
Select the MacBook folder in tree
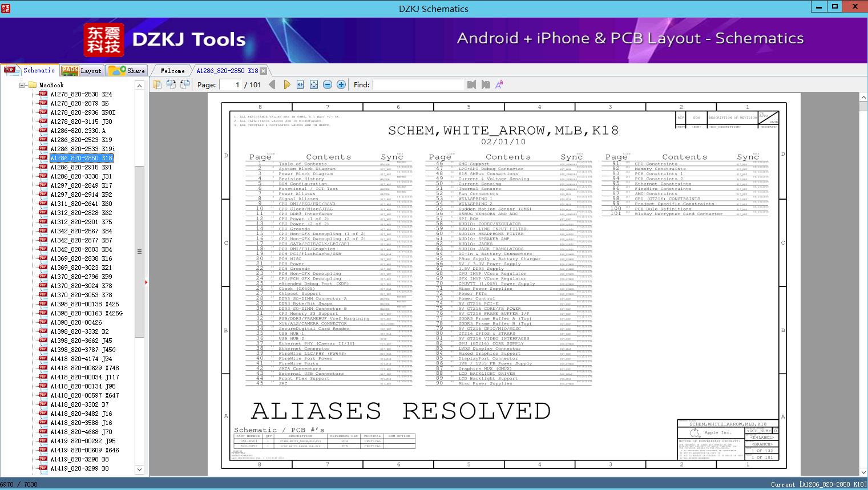(x=51, y=85)
